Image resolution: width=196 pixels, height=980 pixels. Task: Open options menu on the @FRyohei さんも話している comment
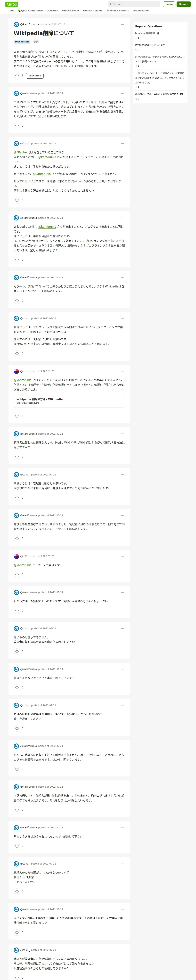(x=122, y=143)
